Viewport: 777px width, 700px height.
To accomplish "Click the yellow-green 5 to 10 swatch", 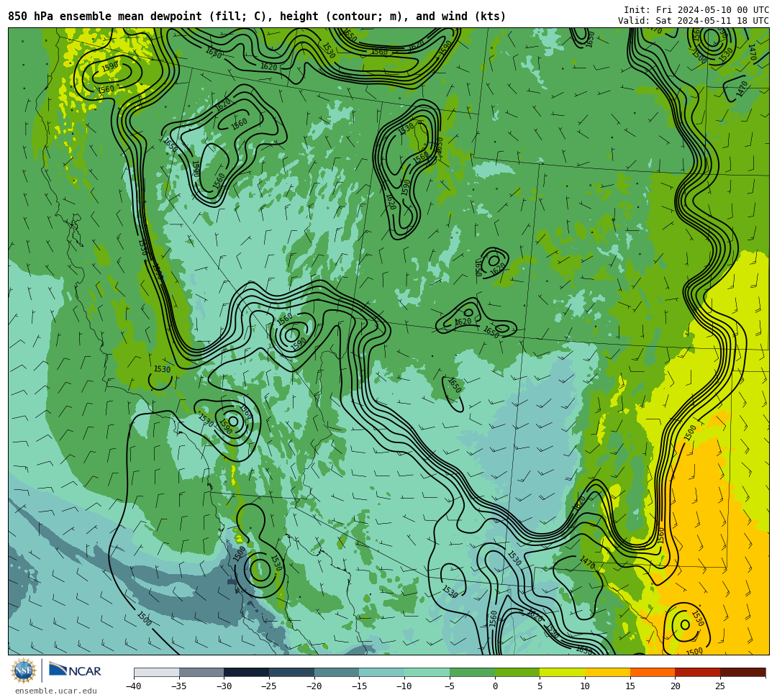I will [x=563, y=672].
